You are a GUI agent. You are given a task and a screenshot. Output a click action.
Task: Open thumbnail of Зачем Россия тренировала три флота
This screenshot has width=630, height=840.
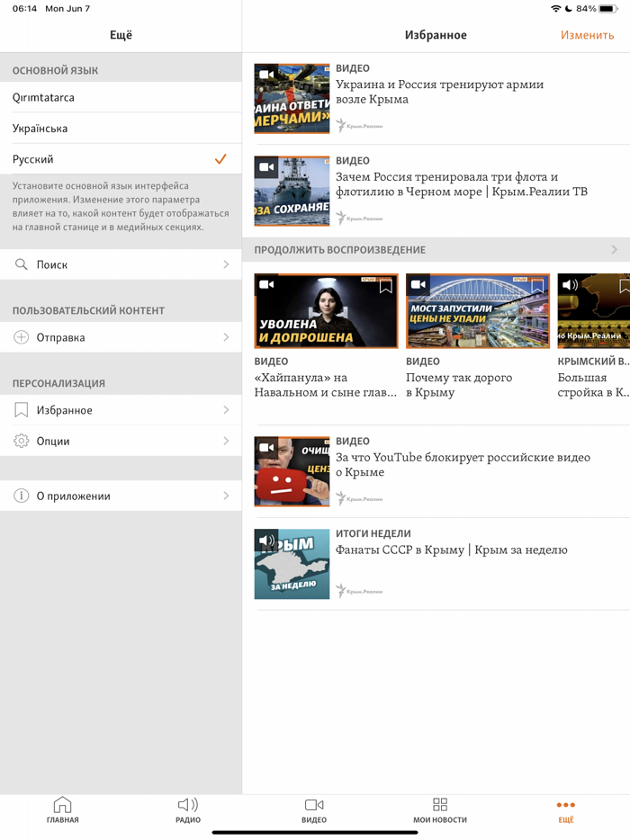coord(292,191)
